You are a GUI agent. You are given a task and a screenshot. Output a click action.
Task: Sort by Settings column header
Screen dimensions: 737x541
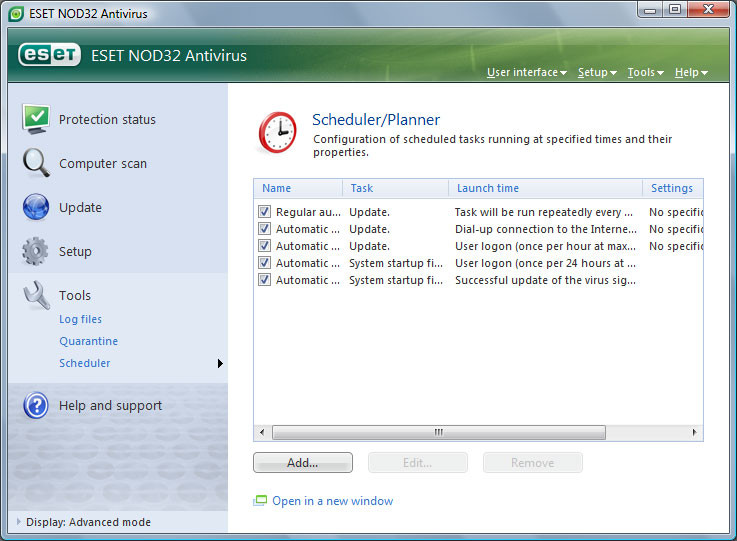click(x=673, y=188)
